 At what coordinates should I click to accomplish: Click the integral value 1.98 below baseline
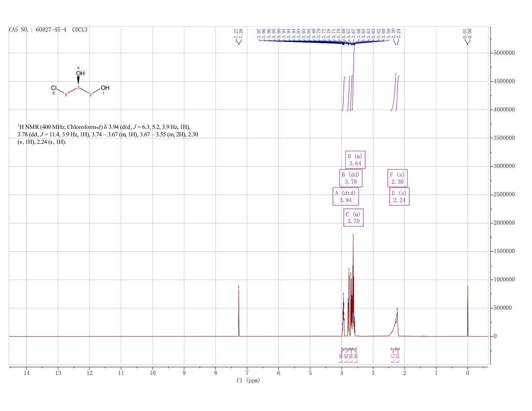(x=356, y=358)
